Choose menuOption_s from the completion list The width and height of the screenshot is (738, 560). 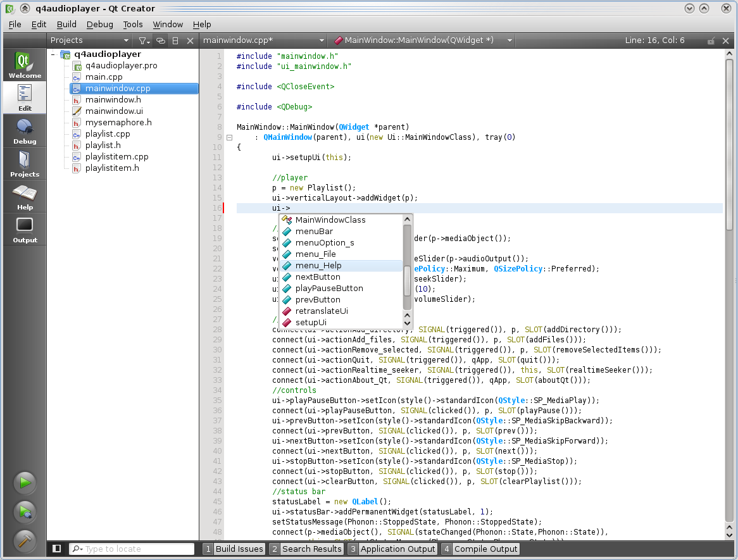[342, 243]
